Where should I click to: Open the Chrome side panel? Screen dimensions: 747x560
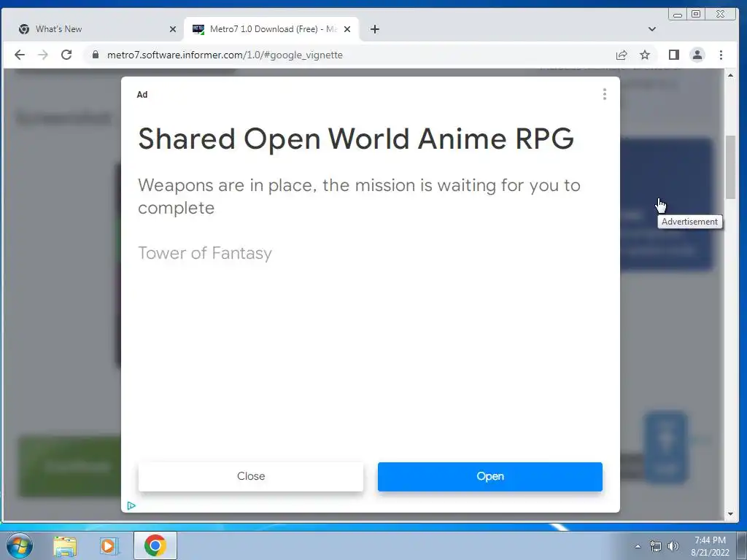[x=673, y=55]
